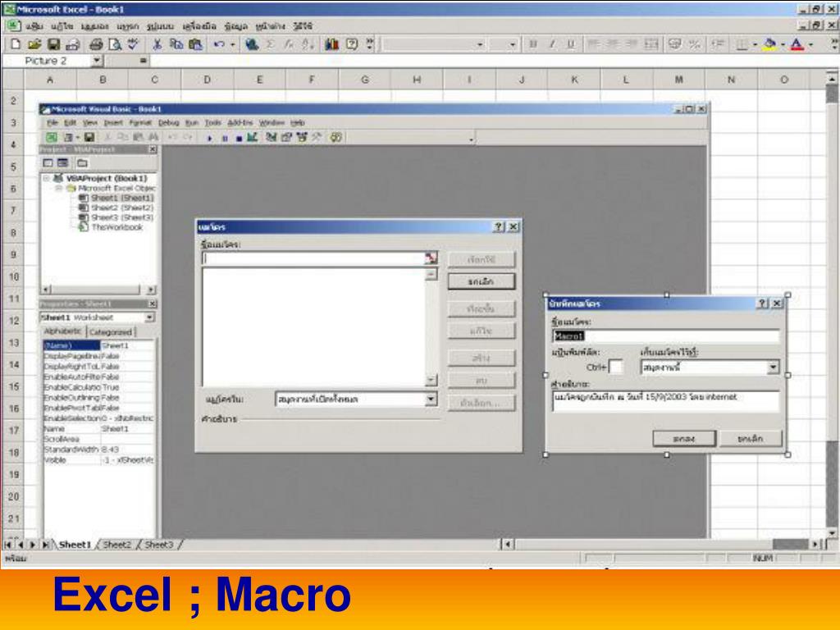
Task: Toggle Design Mode icon in VBA toolbar
Action: pos(252,137)
